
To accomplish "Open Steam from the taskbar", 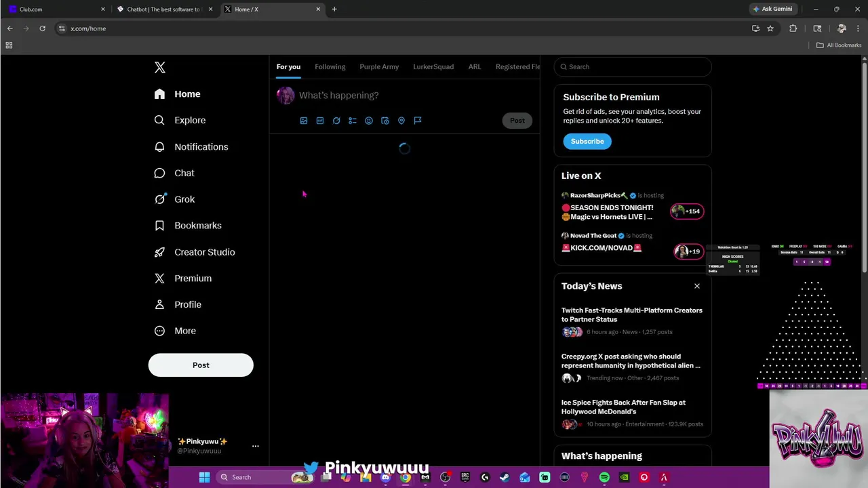I will click(x=505, y=477).
